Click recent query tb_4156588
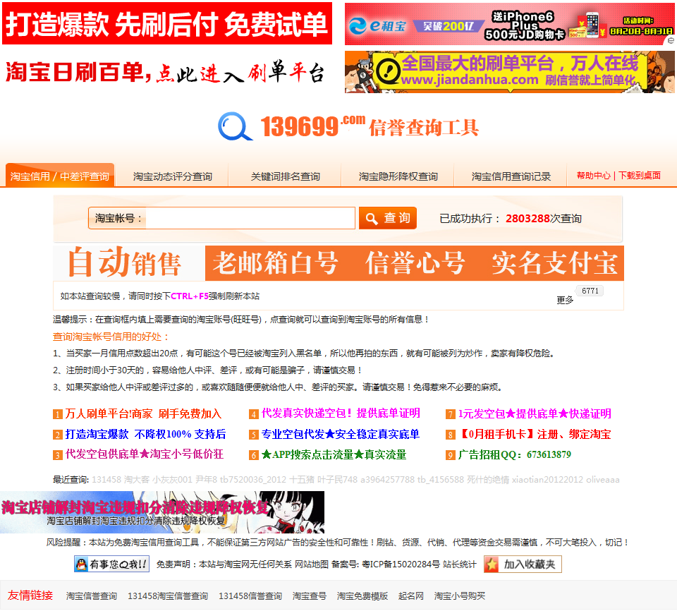The image size is (677, 616). point(440,480)
